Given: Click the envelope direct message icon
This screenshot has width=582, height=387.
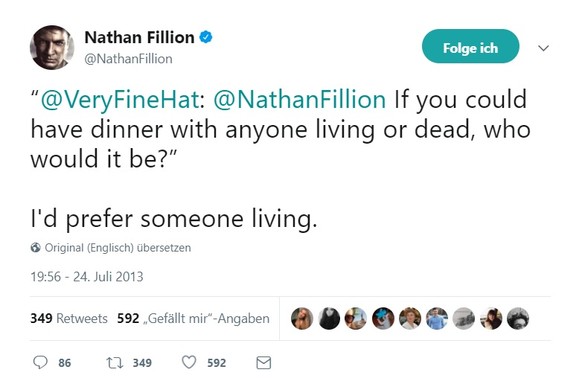Looking at the screenshot, I should [264, 363].
